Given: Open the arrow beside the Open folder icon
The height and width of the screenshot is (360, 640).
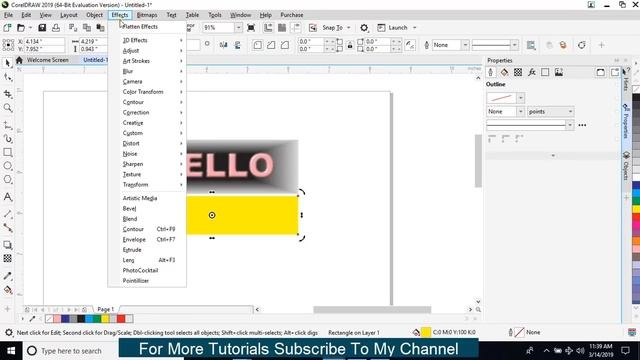Looking at the screenshot, I should [x=30, y=28].
